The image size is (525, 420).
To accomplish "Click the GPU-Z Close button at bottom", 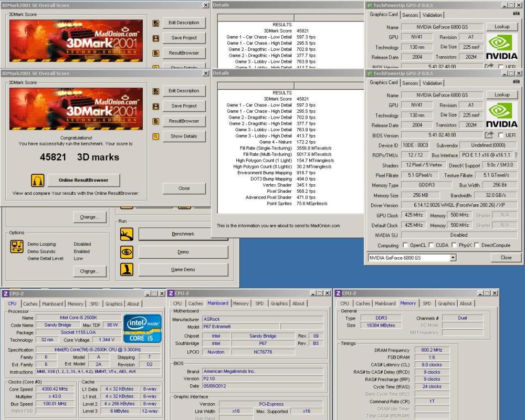I will [506, 258].
